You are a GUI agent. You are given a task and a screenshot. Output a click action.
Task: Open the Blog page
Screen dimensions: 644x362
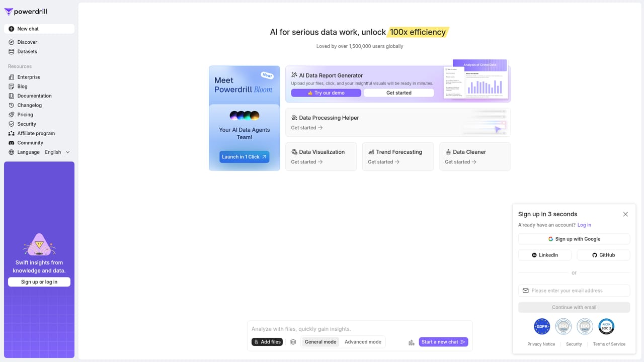coord(39,86)
